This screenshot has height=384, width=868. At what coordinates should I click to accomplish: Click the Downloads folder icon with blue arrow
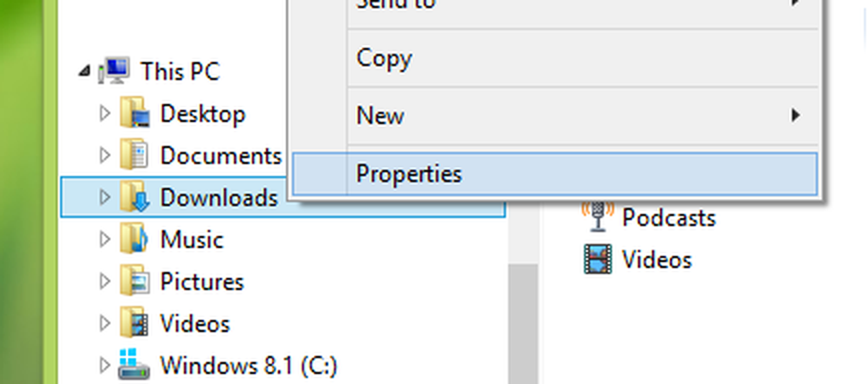[x=135, y=196]
